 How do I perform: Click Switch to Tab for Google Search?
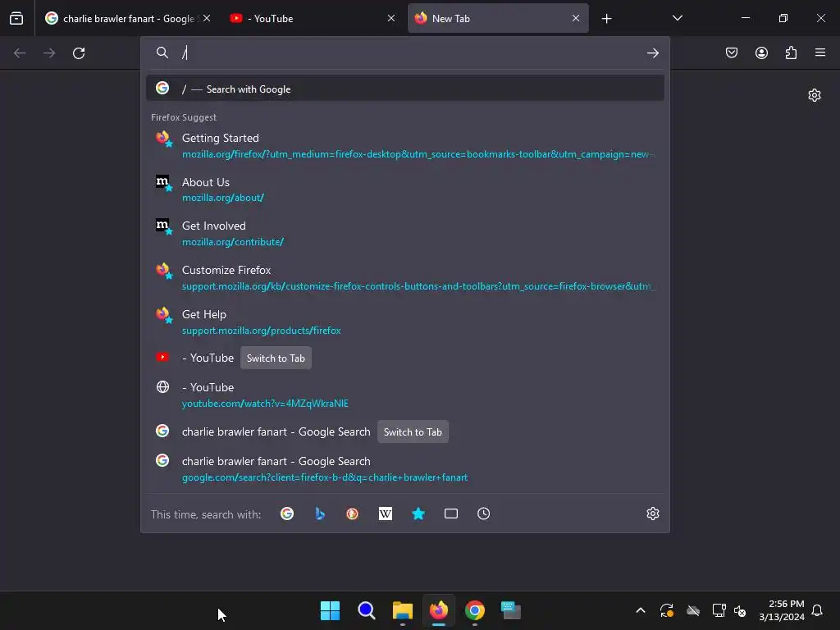413,431
